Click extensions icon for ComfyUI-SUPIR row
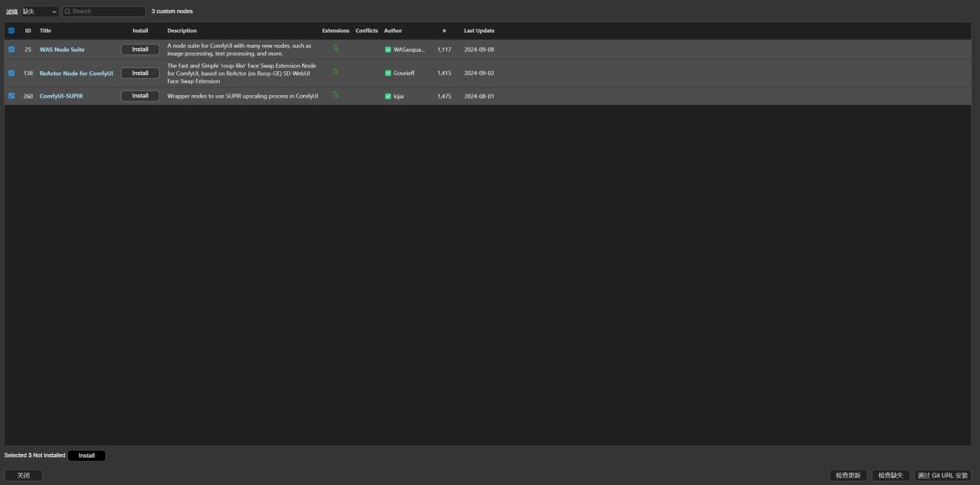Viewport: 980px width, 485px height. (336, 95)
